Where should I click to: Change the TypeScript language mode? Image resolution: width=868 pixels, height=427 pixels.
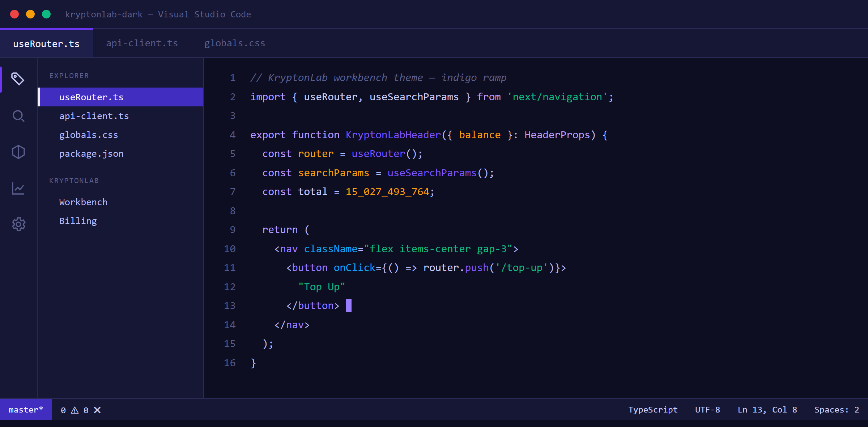[x=653, y=410]
